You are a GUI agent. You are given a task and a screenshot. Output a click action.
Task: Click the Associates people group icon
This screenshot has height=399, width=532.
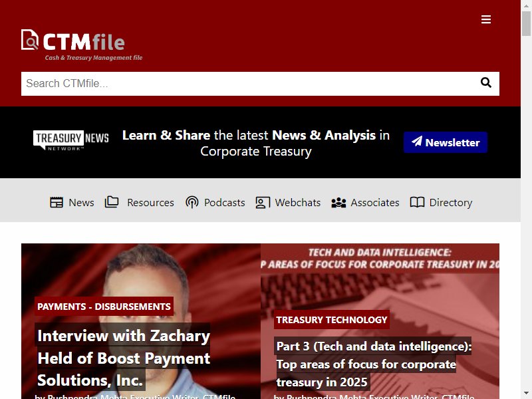tap(338, 203)
